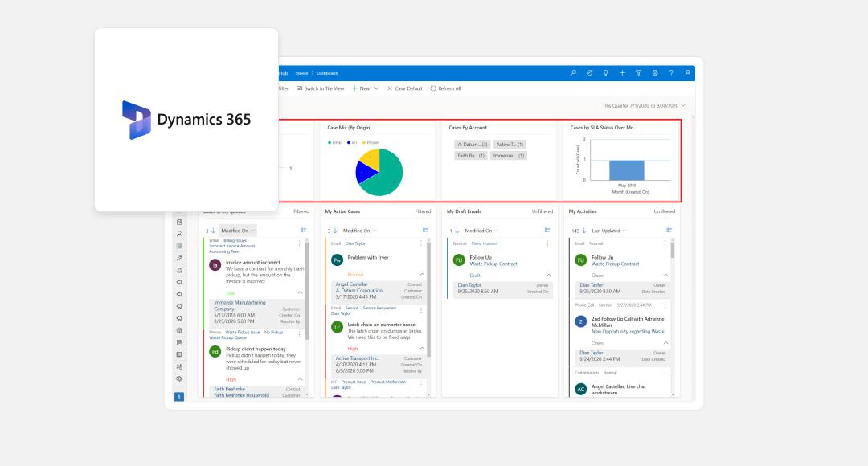Open Modified On sort in My Draft Emails
The height and width of the screenshot is (466, 868).
point(481,231)
